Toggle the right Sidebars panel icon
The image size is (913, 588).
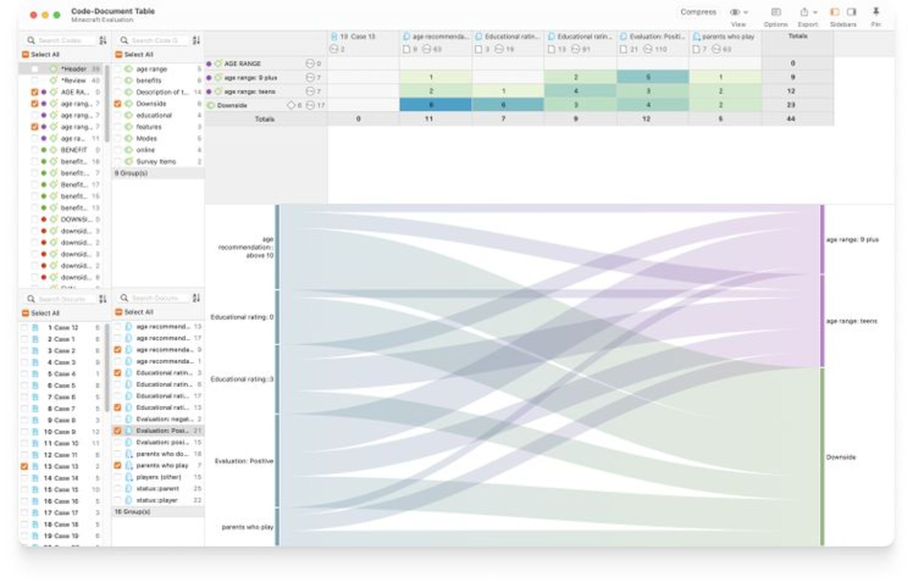point(851,12)
